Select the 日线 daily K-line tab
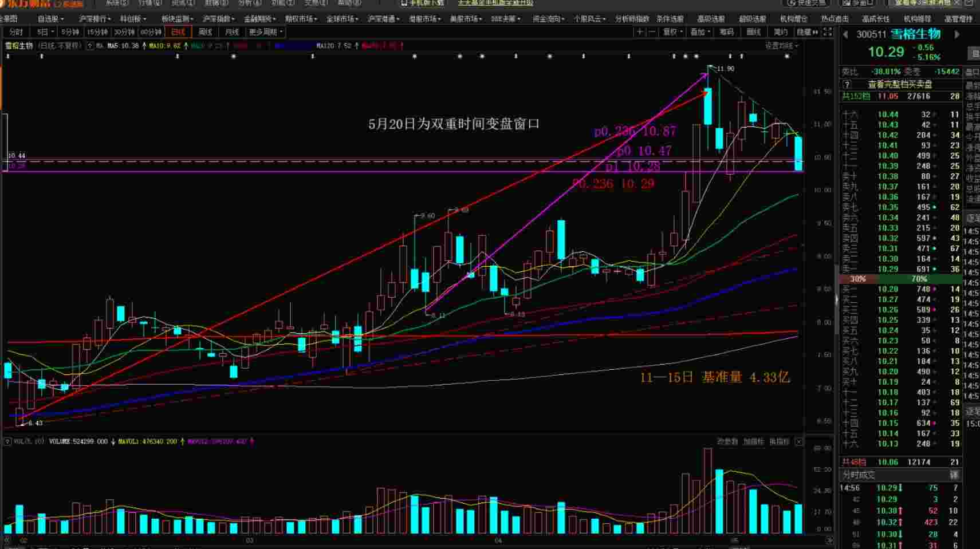 [178, 32]
